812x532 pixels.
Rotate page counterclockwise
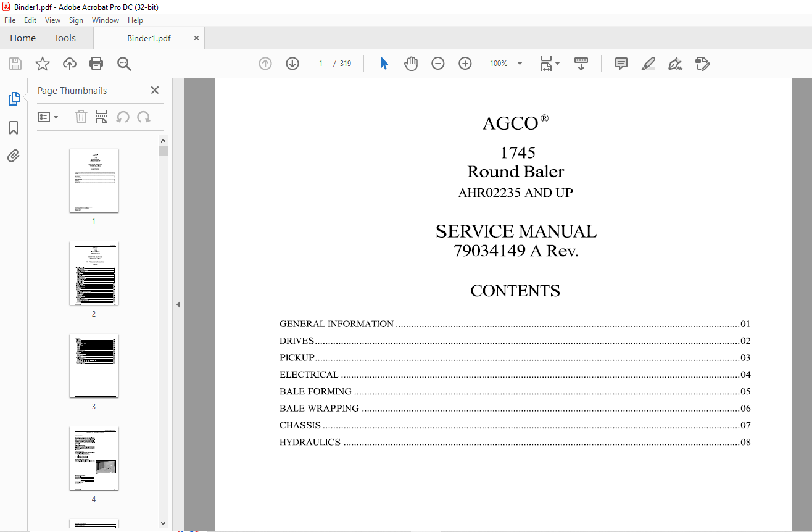tap(123, 117)
